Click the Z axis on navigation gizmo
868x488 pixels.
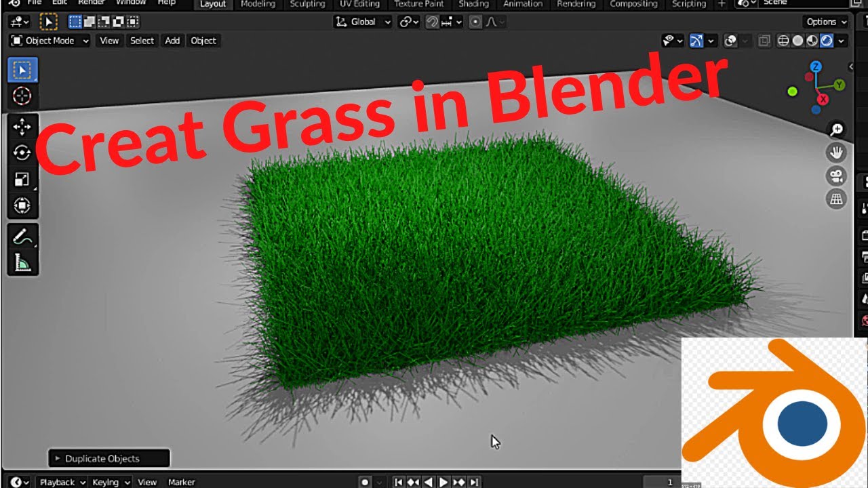[x=816, y=66]
